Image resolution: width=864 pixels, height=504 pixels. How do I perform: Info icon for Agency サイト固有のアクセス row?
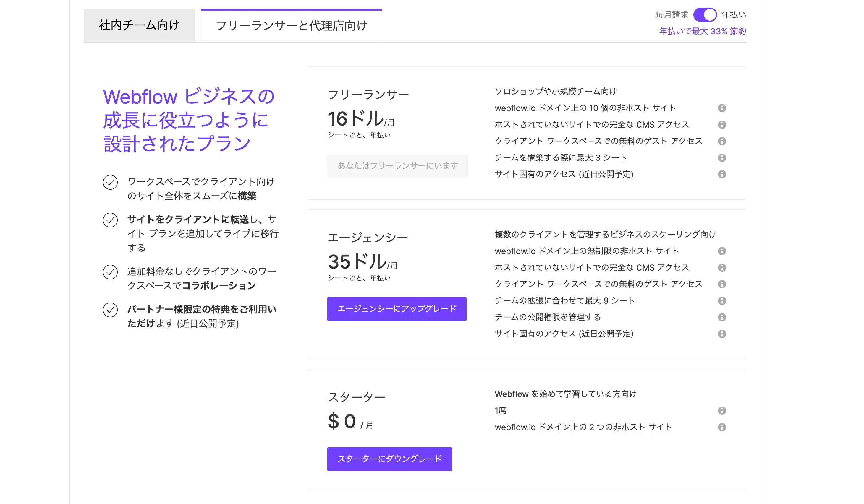[x=722, y=334]
